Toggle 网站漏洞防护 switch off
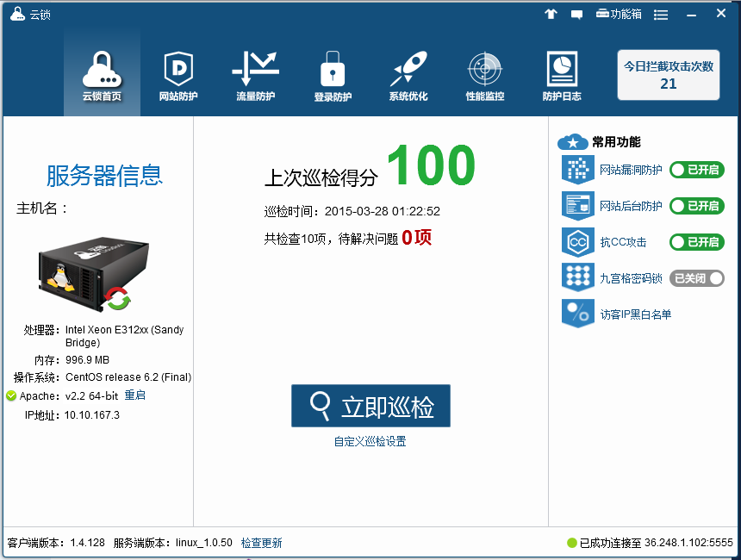 696,170
